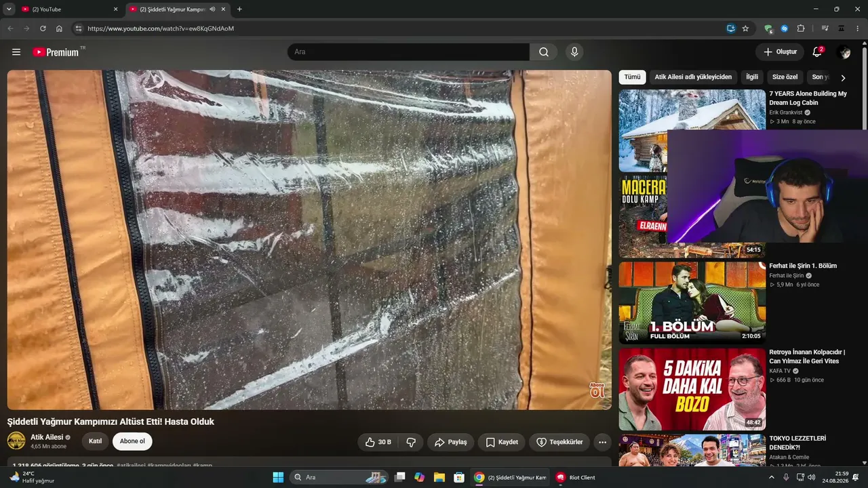Viewport: 868px width, 488px height.
Task: Run the search with the magnifier button
Action: 544,52
